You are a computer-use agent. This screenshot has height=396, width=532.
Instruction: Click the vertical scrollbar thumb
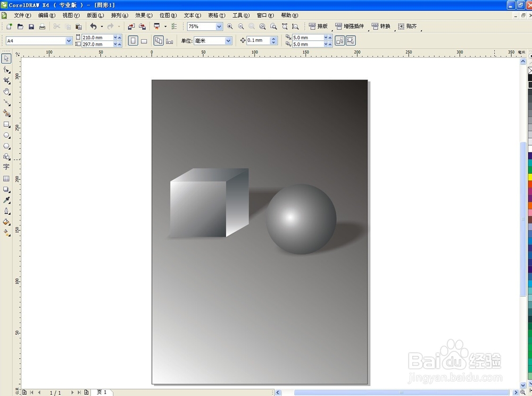[523, 220]
